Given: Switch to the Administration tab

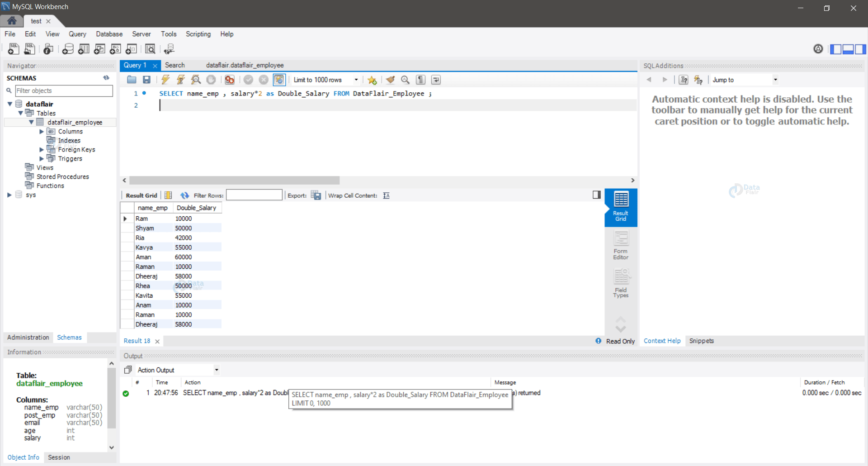Looking at the screenshot, I should [28, 337].
